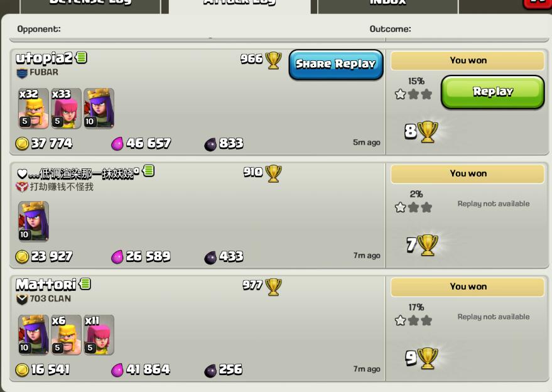Tap Archer Queen icon in utopia2 entry
Screen dimensions: 552x392
click(x=99, y=108)
